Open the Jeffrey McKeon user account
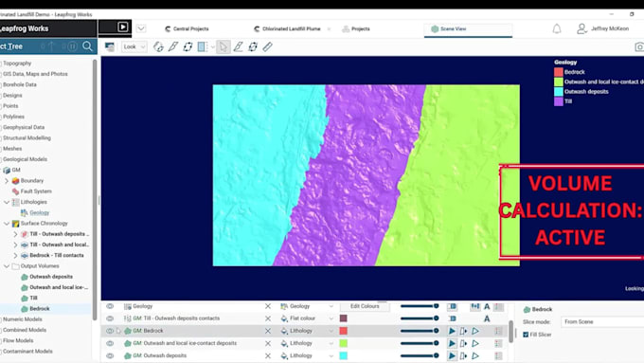 pyautogui.click(x=602, y=28)
